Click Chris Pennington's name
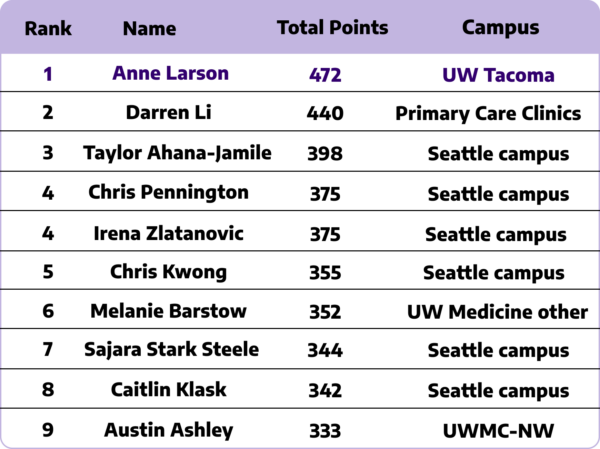The width and height of the screenshot is (600, 449). [x=167, y=192]
